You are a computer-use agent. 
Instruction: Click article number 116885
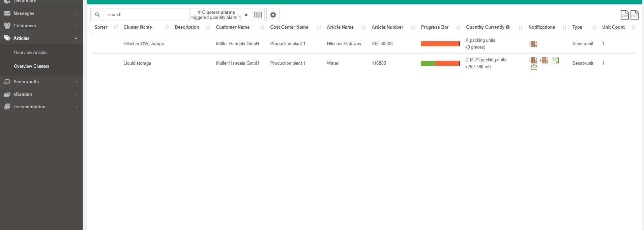coord(379,63)
